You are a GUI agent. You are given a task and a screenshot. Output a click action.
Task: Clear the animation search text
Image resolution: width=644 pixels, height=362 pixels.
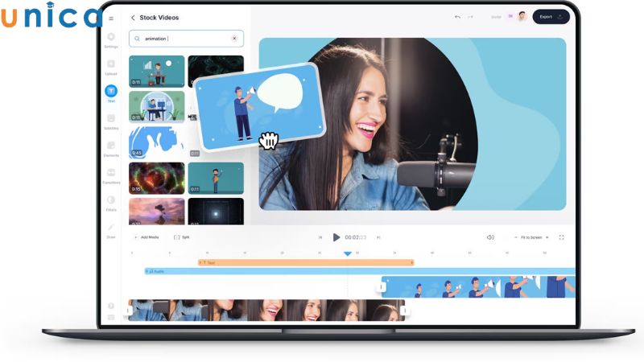[234, 38]
